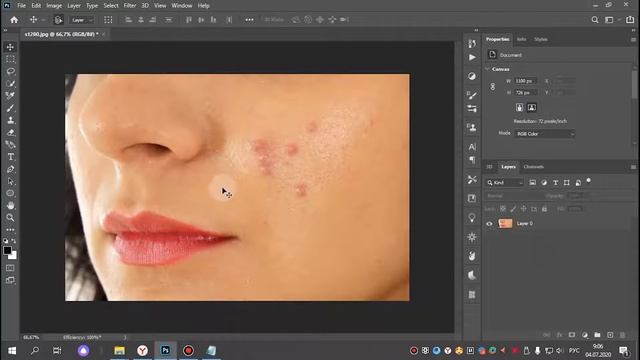
Task: Select the Zoom tool in toolbar
Action: (10, 218)
